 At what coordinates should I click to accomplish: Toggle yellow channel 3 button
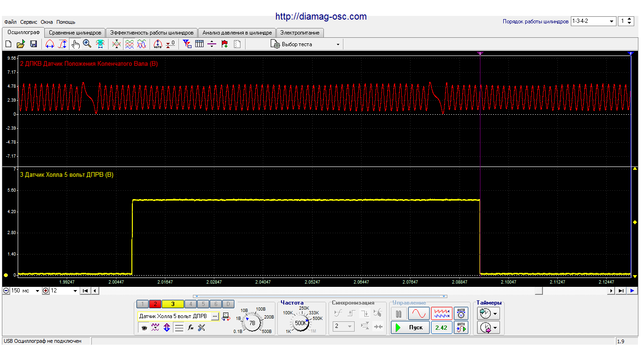click(173, 304)
